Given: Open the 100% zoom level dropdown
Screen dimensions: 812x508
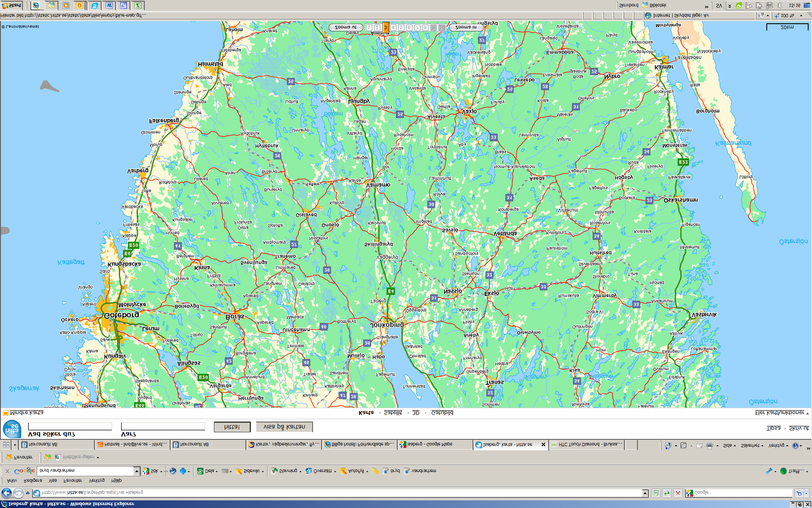Looking at the screenshot, I should tap(801, 16).
